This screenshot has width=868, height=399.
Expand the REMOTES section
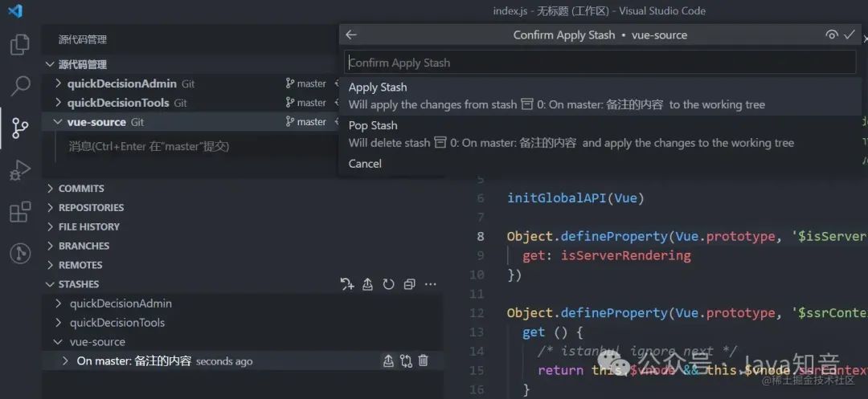(x=50, y=265)
